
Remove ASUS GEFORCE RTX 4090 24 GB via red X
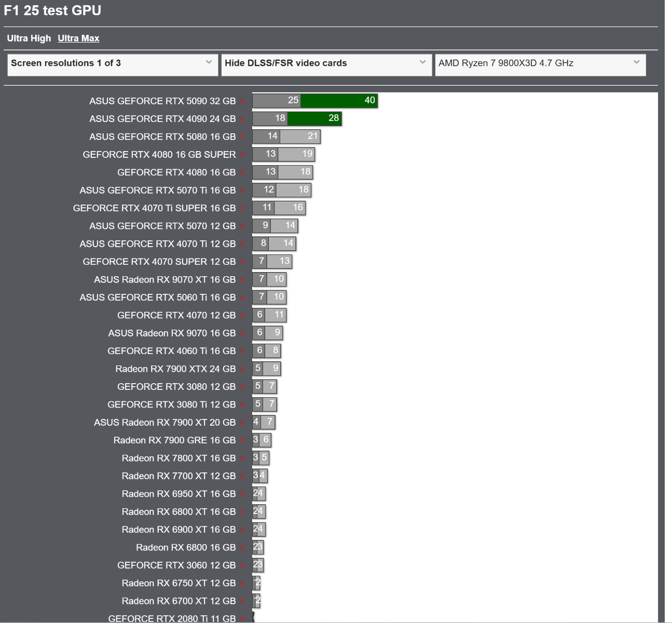coord(242,119)
